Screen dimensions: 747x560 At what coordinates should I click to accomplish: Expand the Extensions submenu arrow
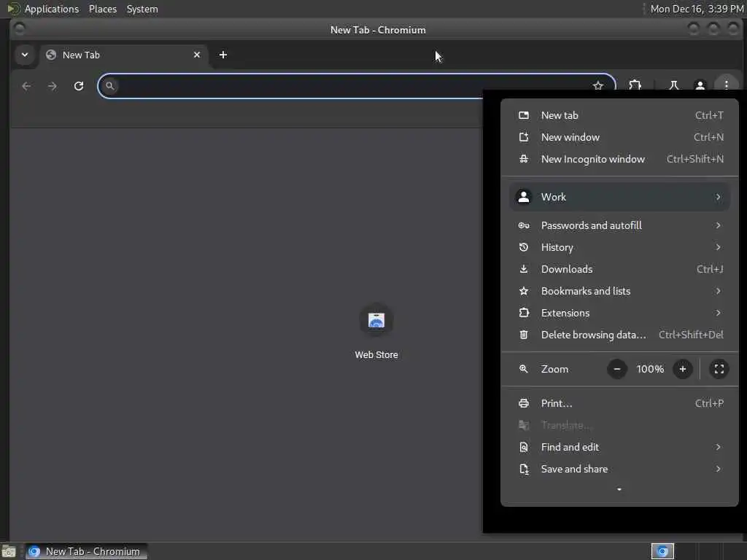pos(718,313)
